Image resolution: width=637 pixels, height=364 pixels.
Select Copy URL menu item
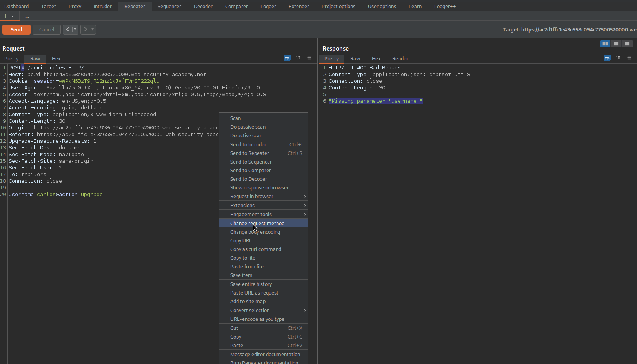(x=264, y=240)
